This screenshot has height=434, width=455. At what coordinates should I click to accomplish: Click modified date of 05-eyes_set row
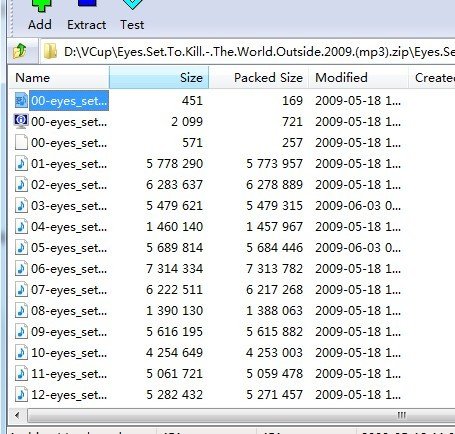[x=358, y=248]
